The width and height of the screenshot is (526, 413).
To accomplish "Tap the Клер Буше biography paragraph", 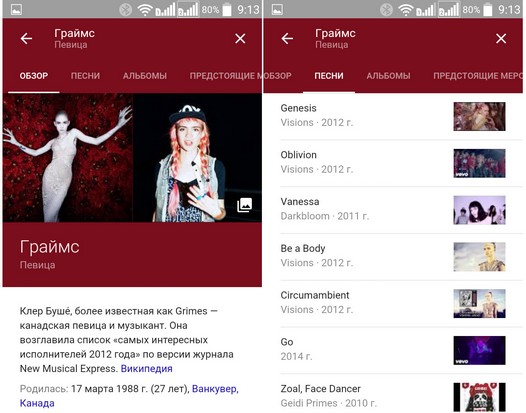I will coord(127,340).
